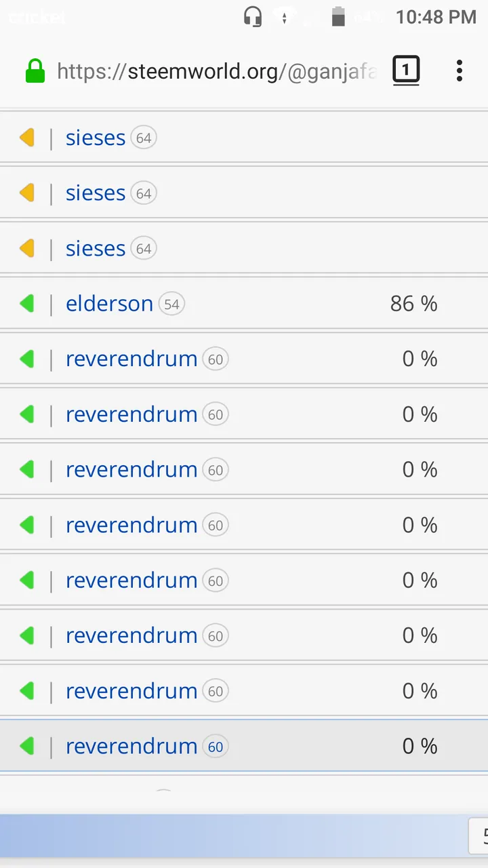Open the browser three-dot overflow menu
The image size is (488, 868).
click(460, 71)
